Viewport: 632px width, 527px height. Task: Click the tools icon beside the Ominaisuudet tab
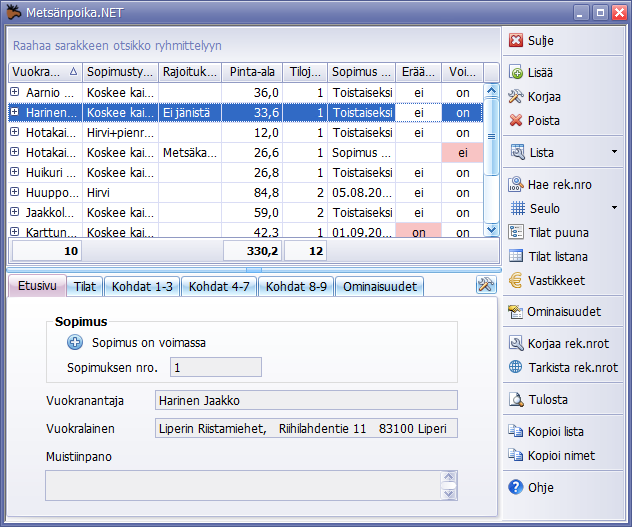[486, 286]
